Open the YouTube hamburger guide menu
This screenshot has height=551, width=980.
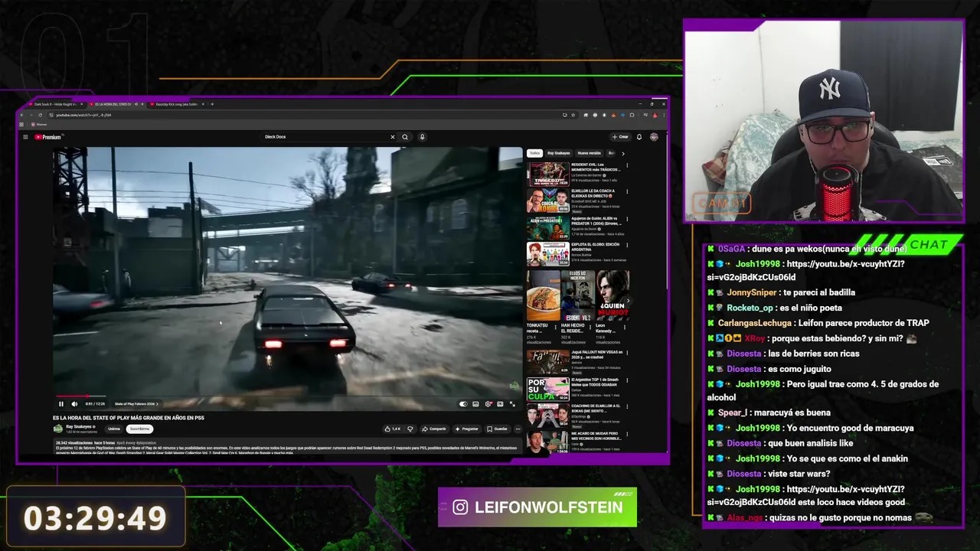coord(25,137)
